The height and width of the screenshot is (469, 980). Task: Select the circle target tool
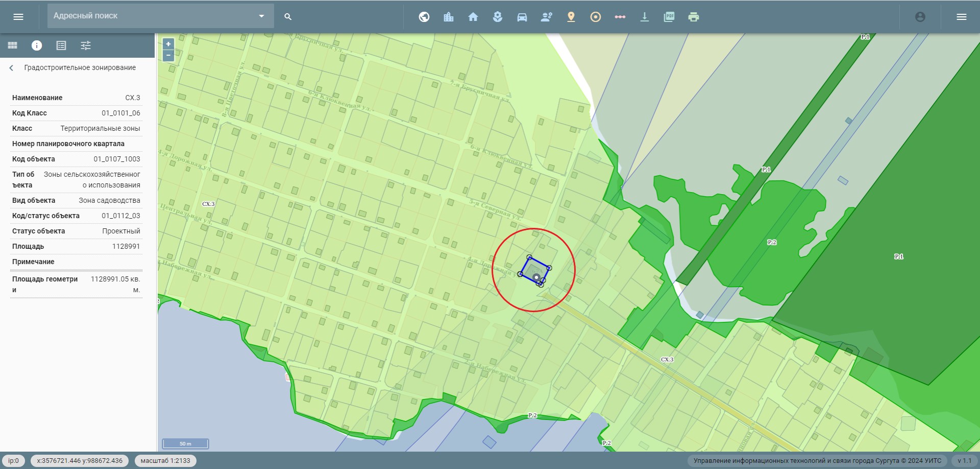point(595,17)
